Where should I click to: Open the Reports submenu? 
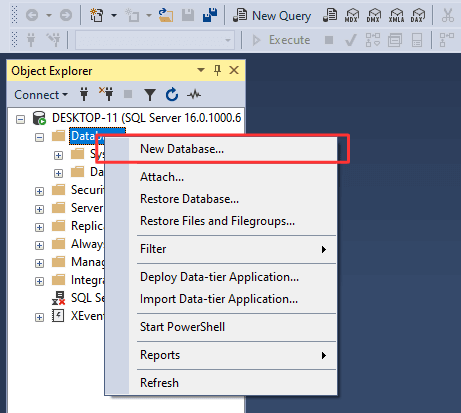pos(220,355)
